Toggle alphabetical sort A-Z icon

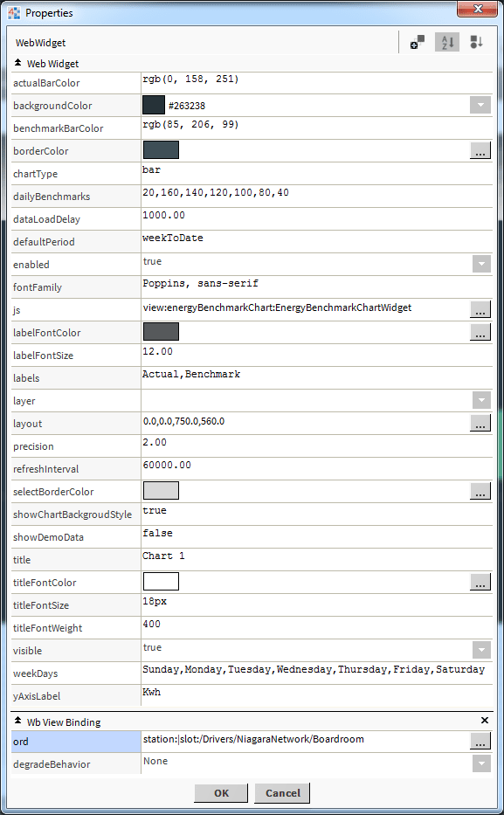tap(447, 42)
